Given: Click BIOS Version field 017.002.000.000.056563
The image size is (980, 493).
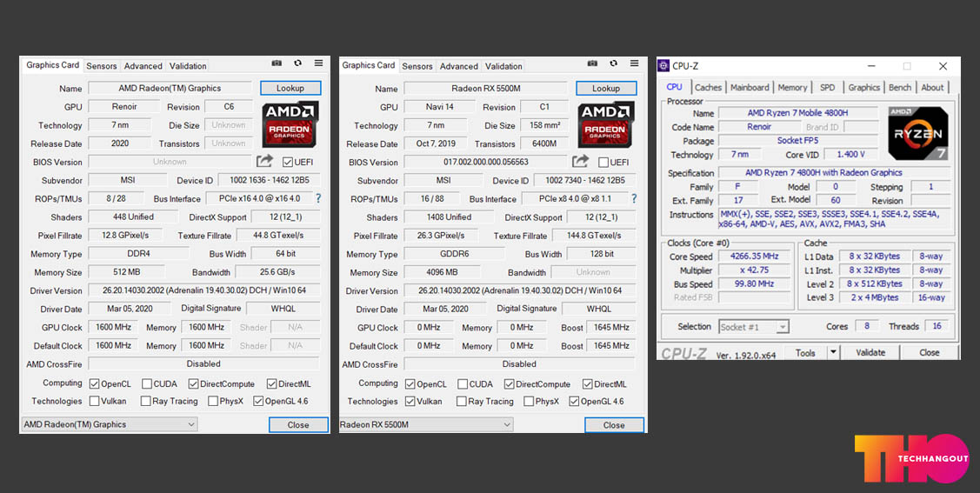Looking at the screenshot, I should [x=486, y=162].
